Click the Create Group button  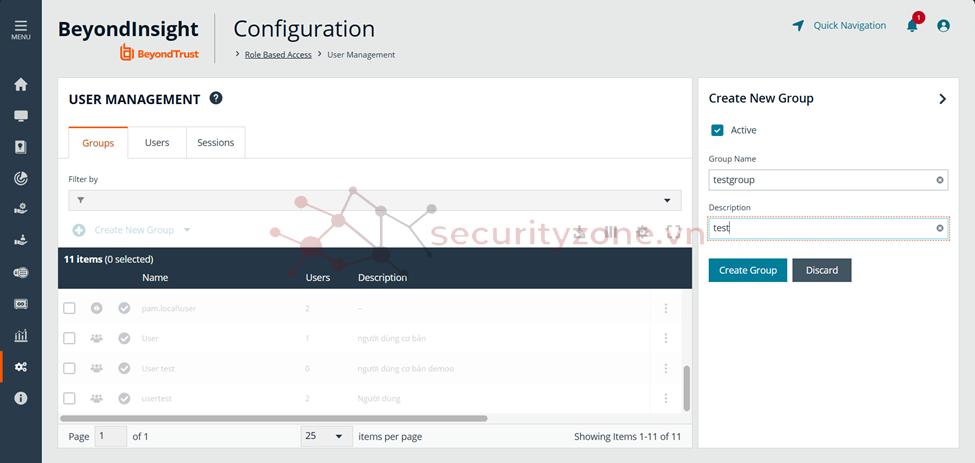pyautogui.click(x=748, y=270)
